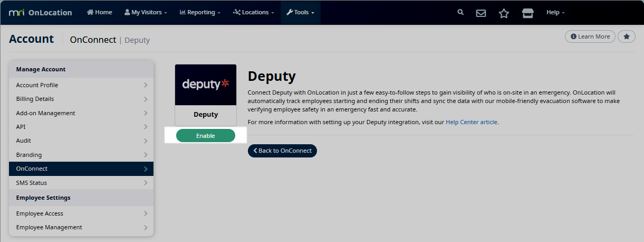The width and height of the screenshot is (644, 242).
Task: Click the search magnifier icon
Action: click(x=460, y=12)
